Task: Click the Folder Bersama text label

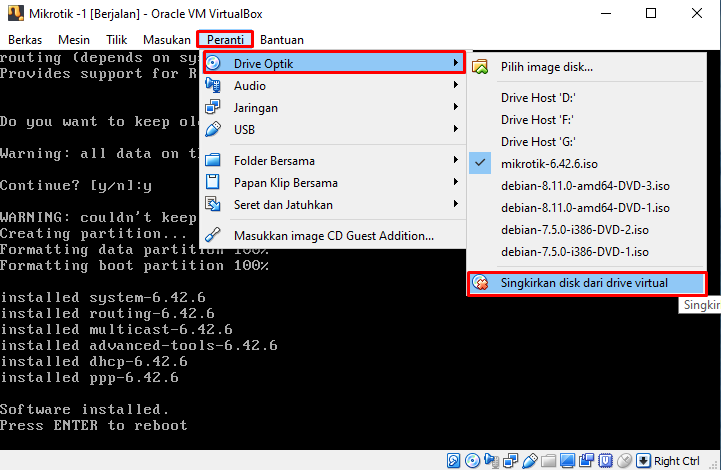Action: (x=274, y=161)
